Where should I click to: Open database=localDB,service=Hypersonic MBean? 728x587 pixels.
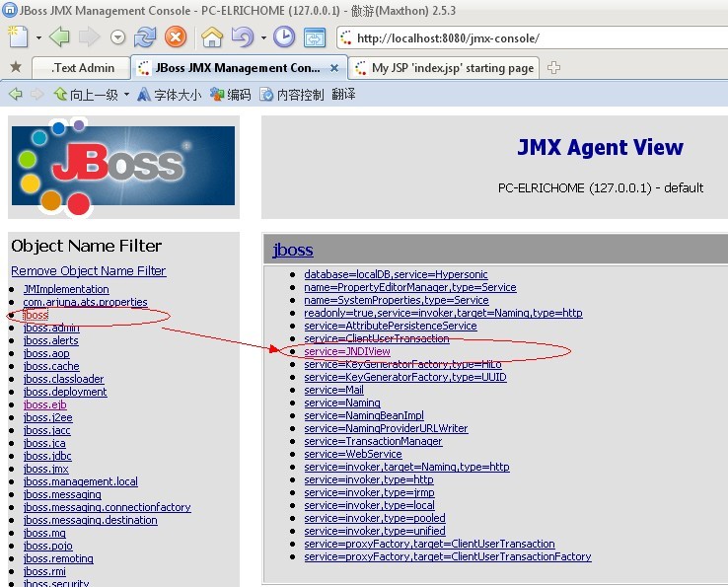[x=396, y=274]
